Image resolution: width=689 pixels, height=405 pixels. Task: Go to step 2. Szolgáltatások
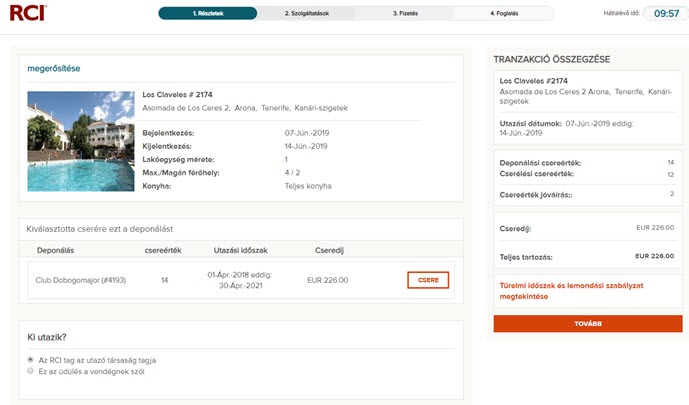click(307, 13)
